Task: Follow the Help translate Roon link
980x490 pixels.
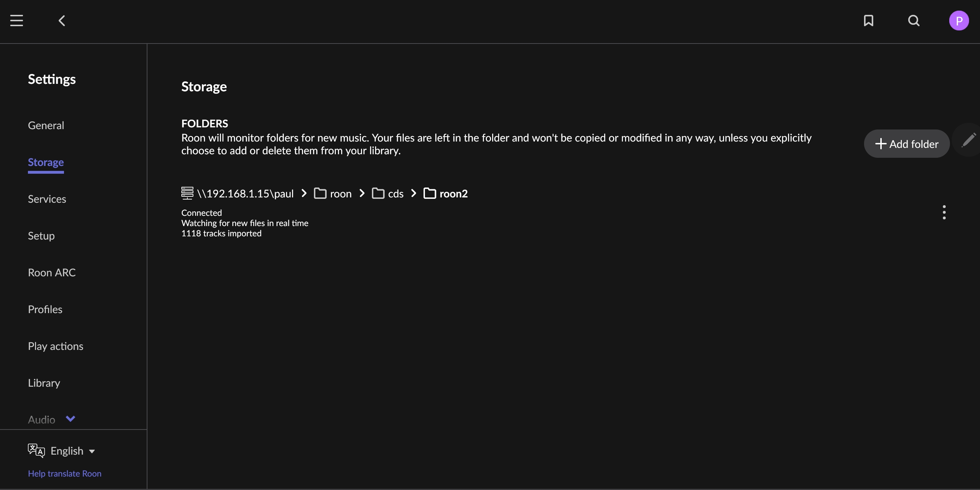Action: point(65,473)
